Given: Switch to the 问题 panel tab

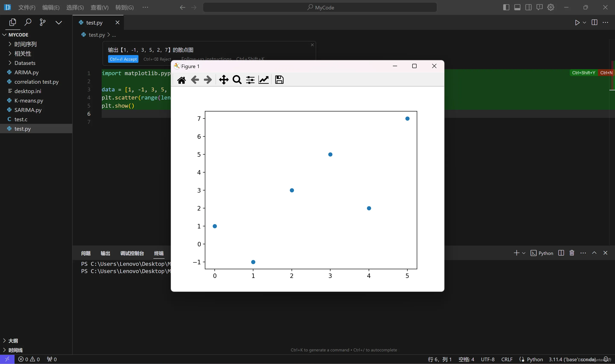Looking at the screenshot, I should pos(86,253).
